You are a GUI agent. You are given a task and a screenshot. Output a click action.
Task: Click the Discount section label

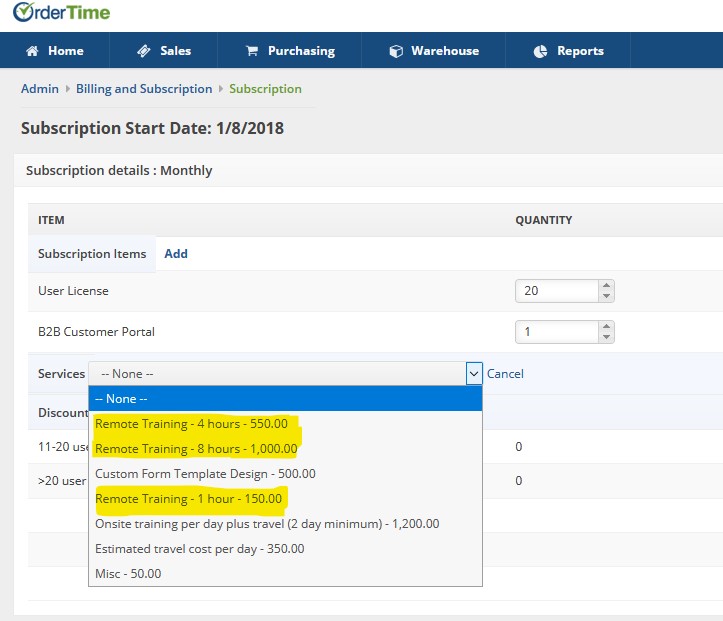pos(63,413)
